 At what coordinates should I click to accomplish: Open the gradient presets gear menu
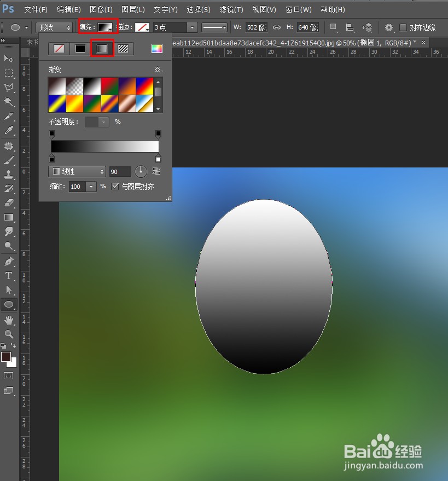(158, 69)
